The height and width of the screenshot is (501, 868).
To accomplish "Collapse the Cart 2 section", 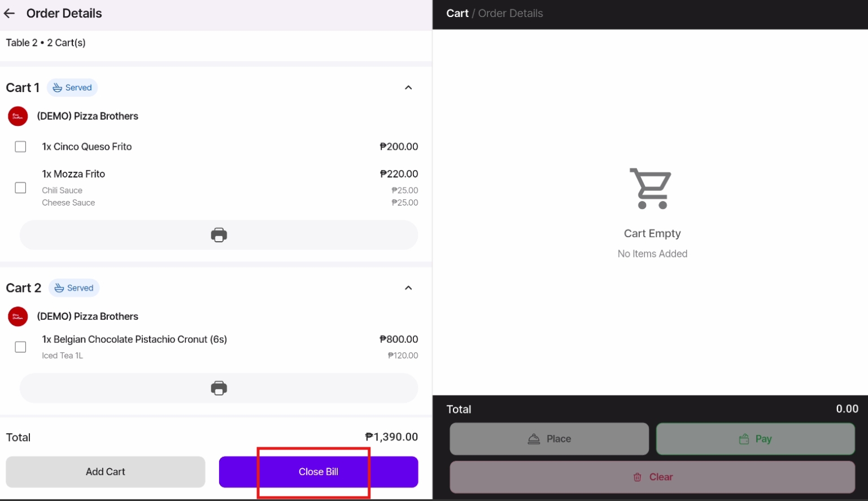I will (408, 288).
